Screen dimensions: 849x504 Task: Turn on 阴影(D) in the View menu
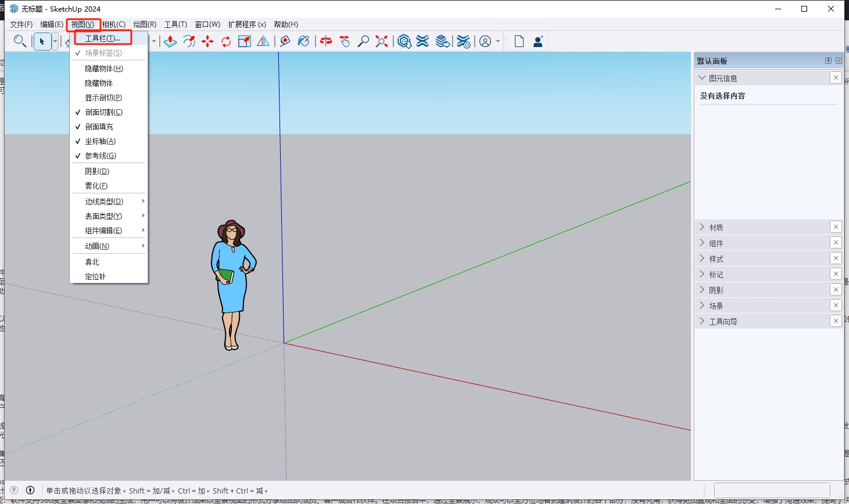coord(109,171)
